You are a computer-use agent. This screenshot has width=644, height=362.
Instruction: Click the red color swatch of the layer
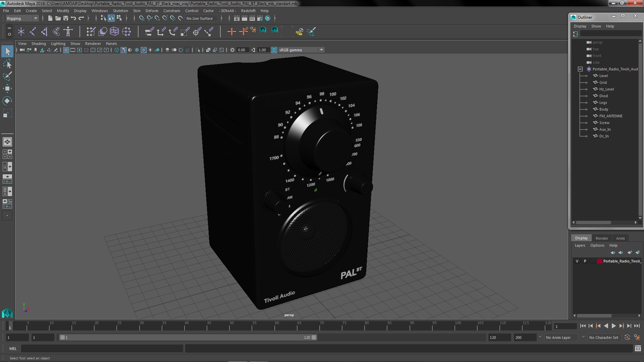[599, 261]
